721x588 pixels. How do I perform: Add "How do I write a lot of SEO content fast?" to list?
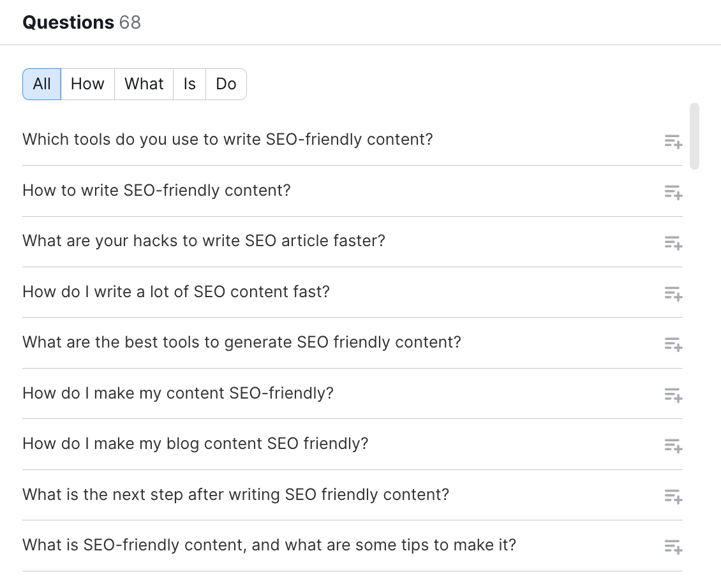click(x=673, y=294)
